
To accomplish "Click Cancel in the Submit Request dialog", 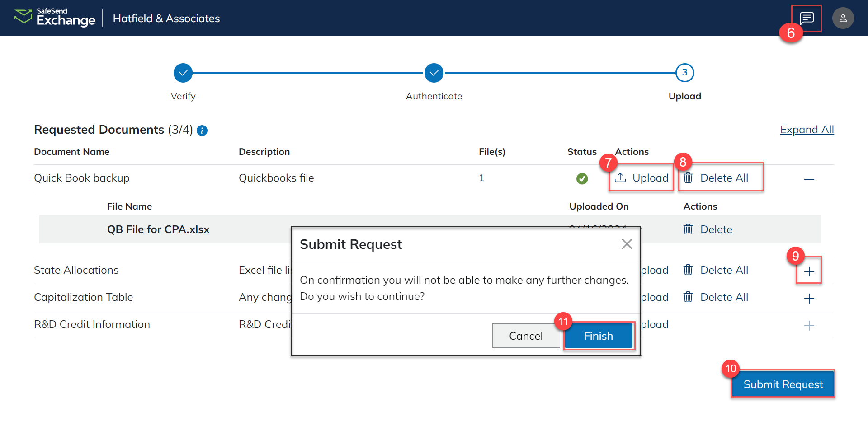I will (x=526, y=336).
